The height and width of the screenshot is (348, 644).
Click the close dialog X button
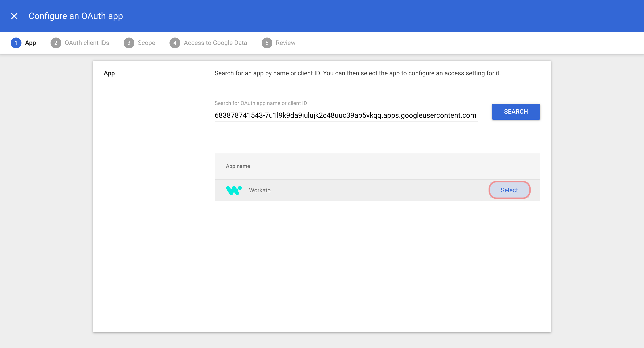[x=14, y=16]
